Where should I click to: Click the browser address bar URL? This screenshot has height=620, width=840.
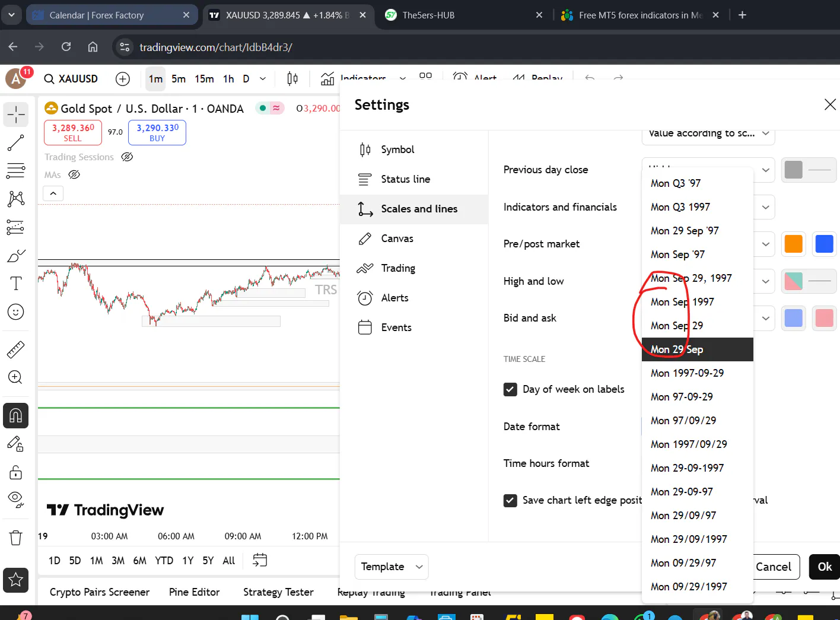(216, 47)
